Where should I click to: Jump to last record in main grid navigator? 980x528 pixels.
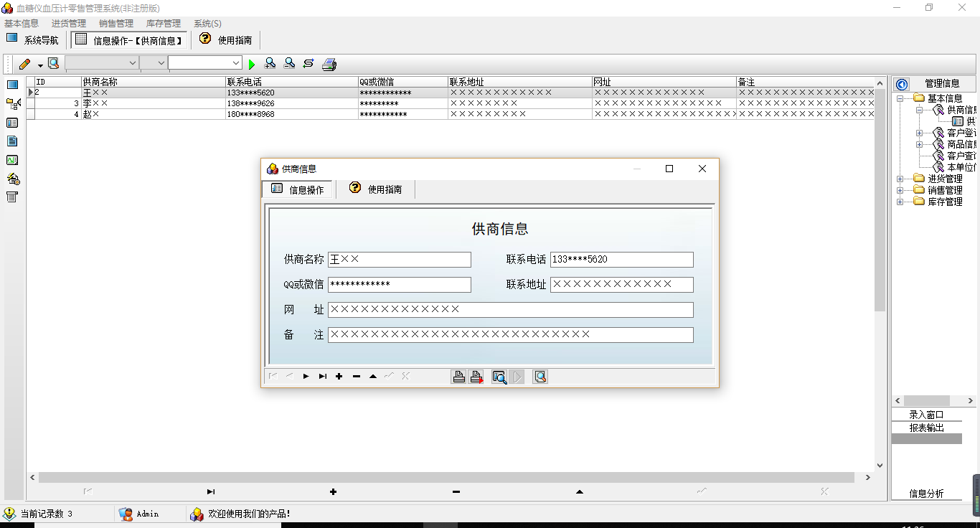tap(211, 491)
